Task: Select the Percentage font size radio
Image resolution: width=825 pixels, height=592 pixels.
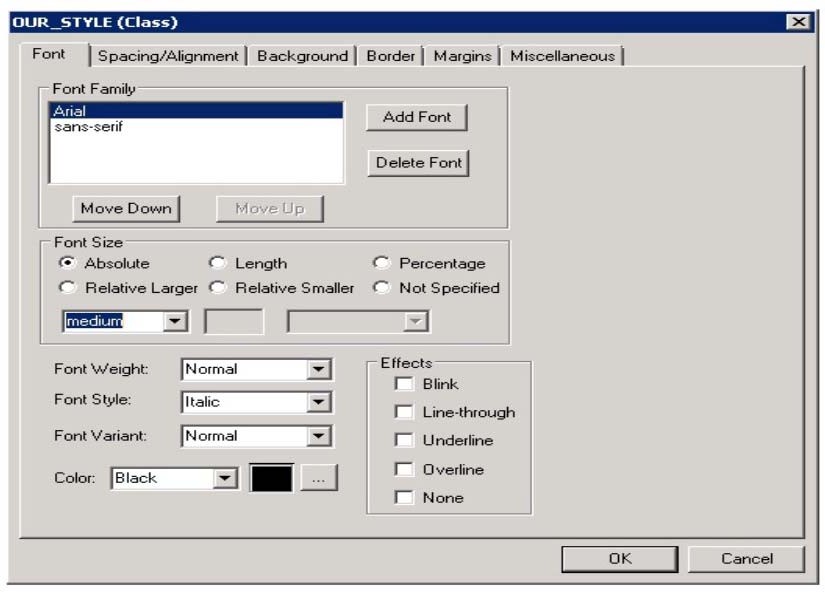Action: coord(381,264)
